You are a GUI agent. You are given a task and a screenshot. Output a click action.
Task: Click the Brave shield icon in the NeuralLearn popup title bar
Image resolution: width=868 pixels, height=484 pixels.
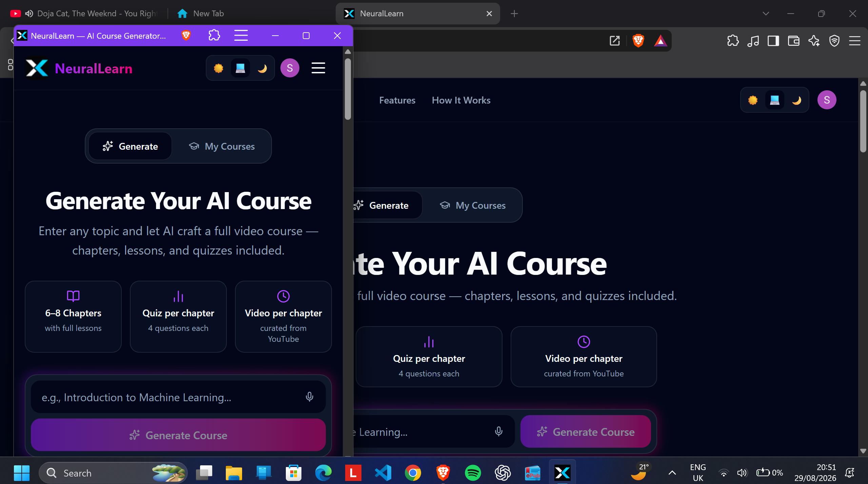(186, 35)
